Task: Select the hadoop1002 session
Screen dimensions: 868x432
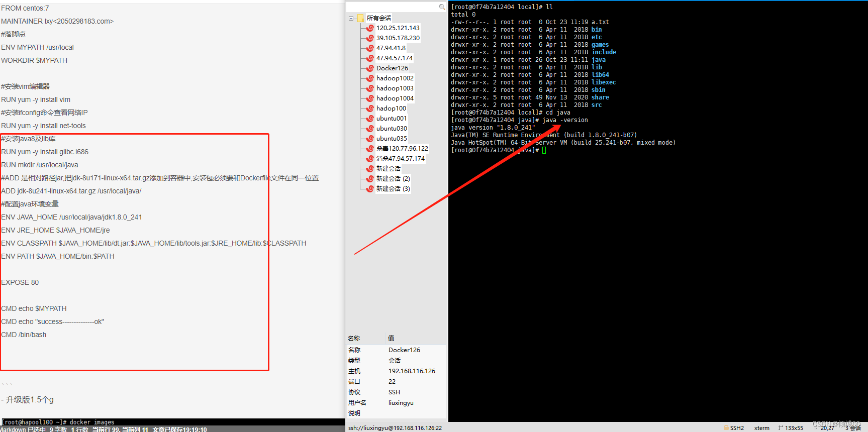Action: click(395, 78)
